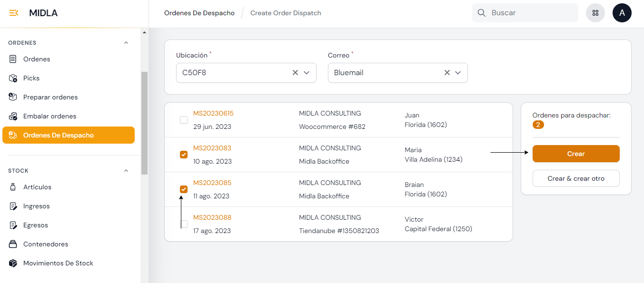Image resolution: width=644 pixels, height=283 pixels.
Task: Uncheck the MS2023085 order checkbox
Action: pos(184,189)
